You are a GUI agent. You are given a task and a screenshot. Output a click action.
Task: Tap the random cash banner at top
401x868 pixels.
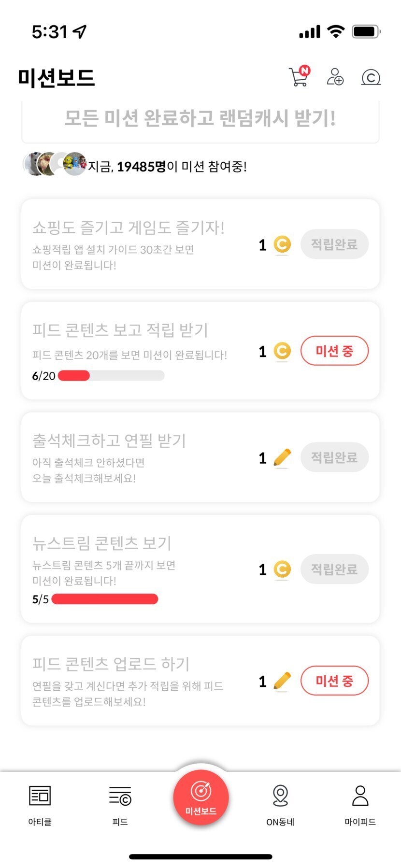[x=200, y=118]
